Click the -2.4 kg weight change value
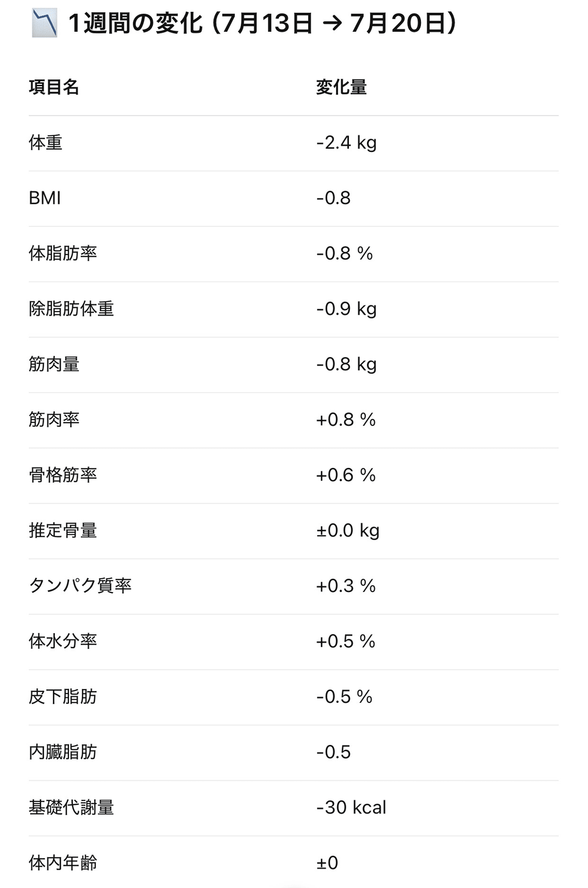Image resolution: width=588 pixels, height=888 pixels. point(346,143)
